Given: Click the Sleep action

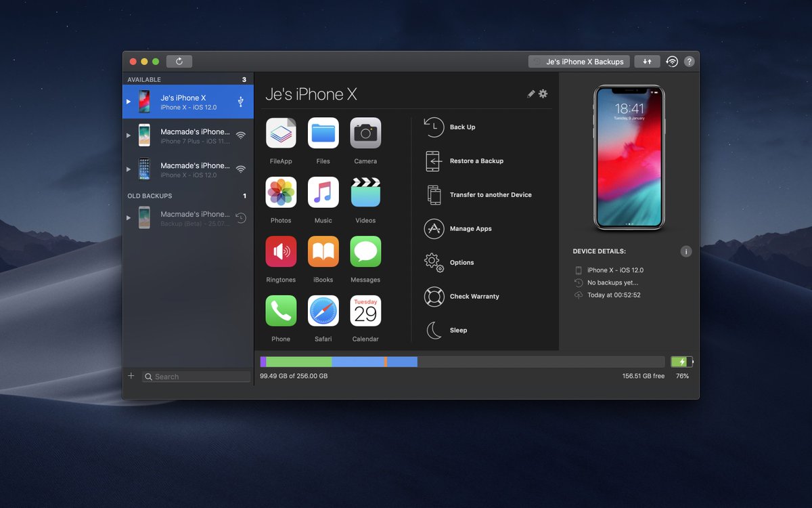Looking at the screenshot, I should click(x=446, y=331).
